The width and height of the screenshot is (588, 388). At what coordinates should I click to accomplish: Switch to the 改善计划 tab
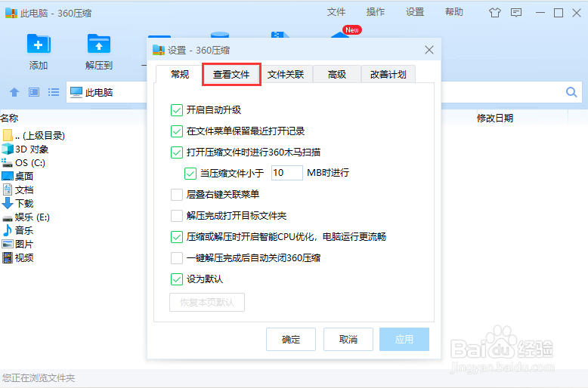pyautogui.click(x=388, y=75)
